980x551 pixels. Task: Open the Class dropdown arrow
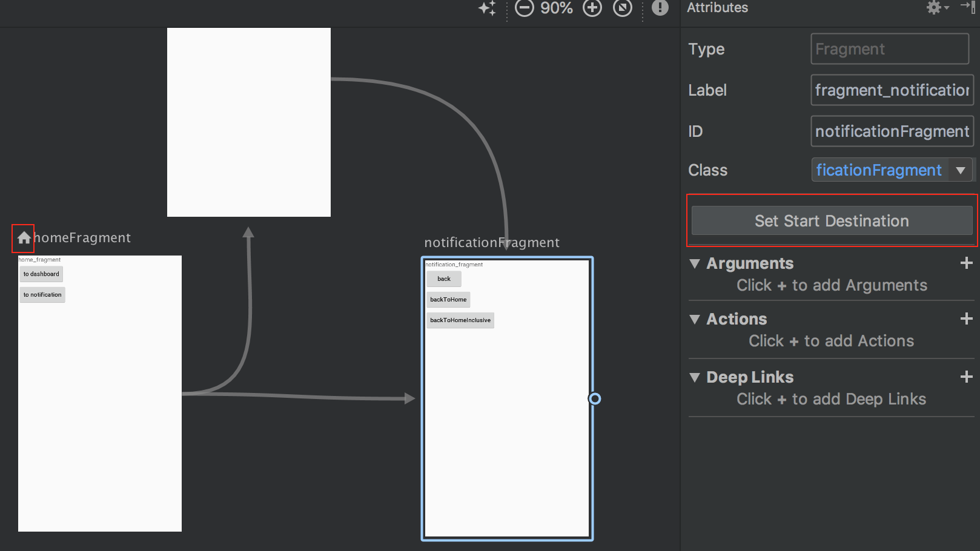(961, 170)
